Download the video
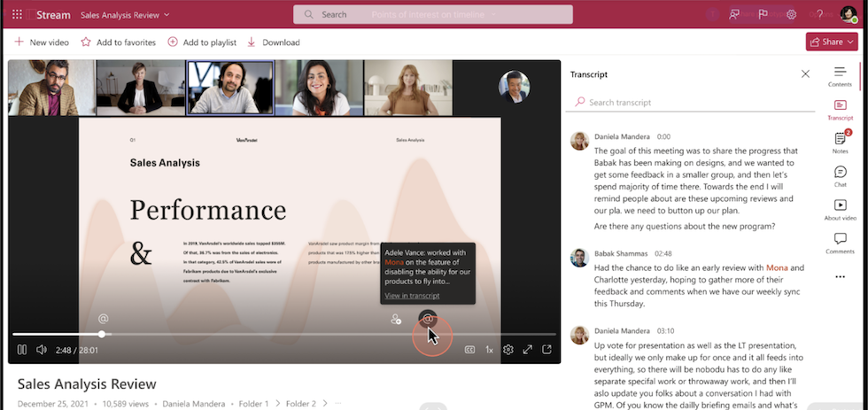Viewport: 868px width, 410px height. pyautogui.click(x=274, y=42)
